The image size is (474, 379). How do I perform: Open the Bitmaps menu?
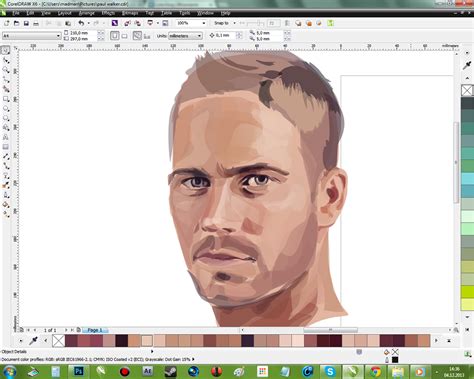[x=130, y=13]
